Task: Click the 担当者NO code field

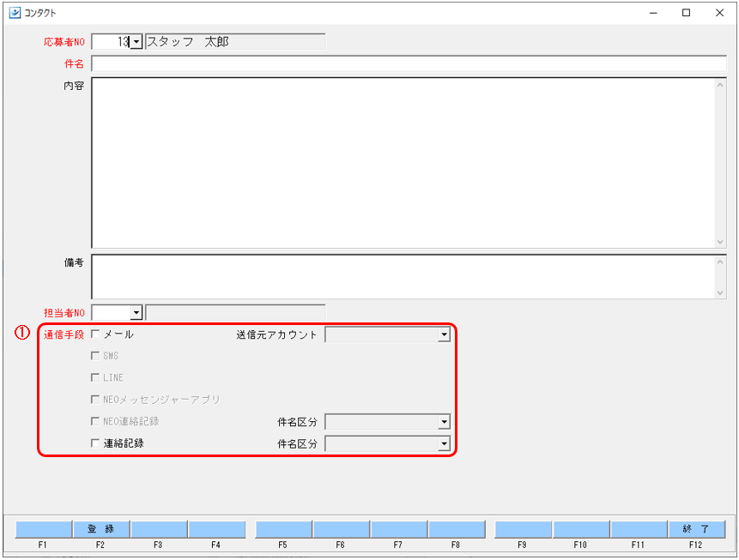Action: [x=111, y=313]
